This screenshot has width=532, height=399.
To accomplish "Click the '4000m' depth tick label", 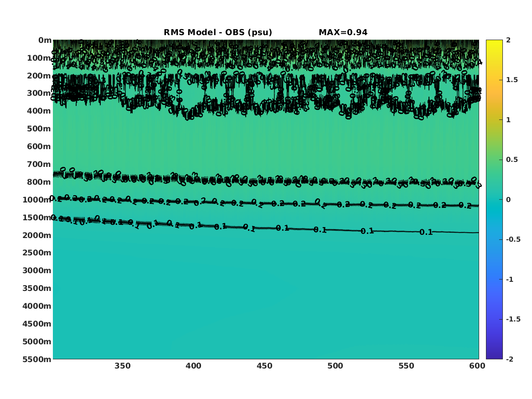I will pos(36,306).
